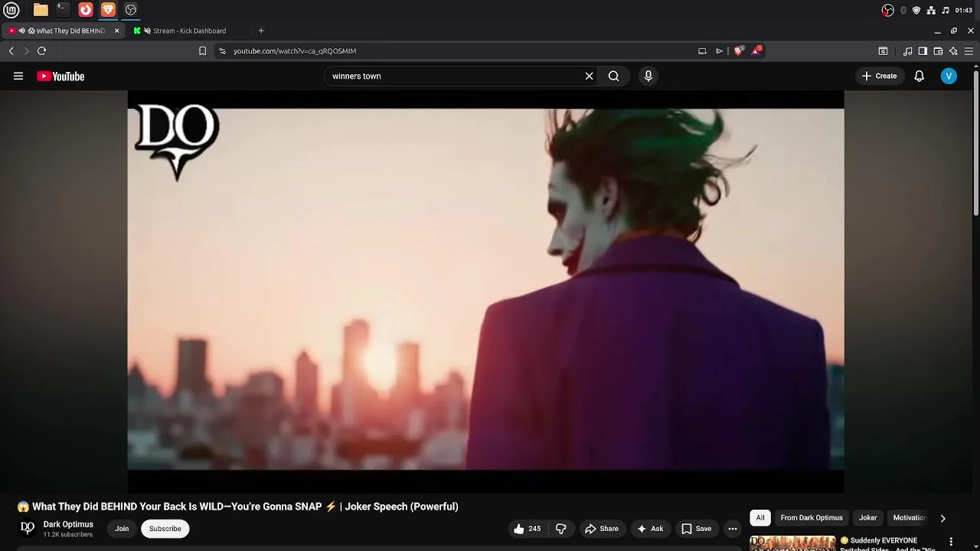Open the music note tray applet

pos(946,10)
